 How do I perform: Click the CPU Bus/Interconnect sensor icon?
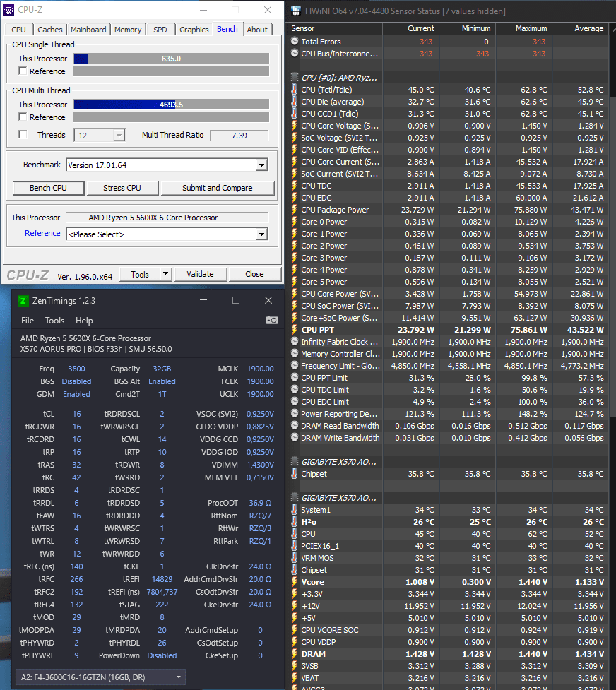click(x=295, y=53)
